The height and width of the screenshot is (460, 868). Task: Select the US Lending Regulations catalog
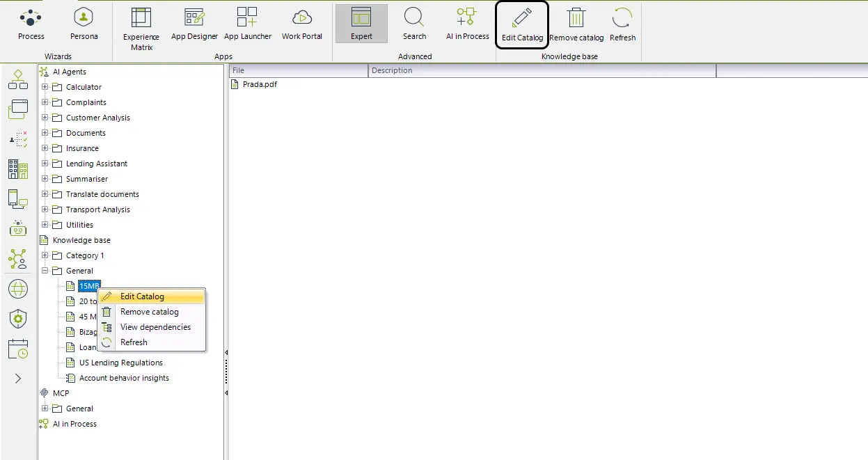pos(120,363)
